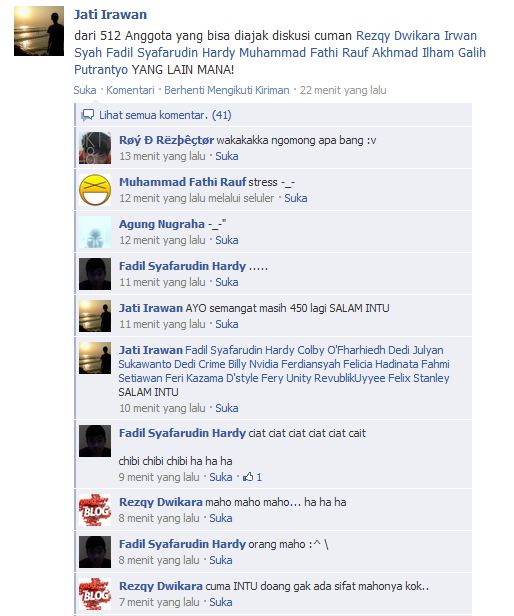Click Fadil Syafarudin Hardy's dark avatar on dots comment
Screen dimensions: 514x616
point(95,274)
